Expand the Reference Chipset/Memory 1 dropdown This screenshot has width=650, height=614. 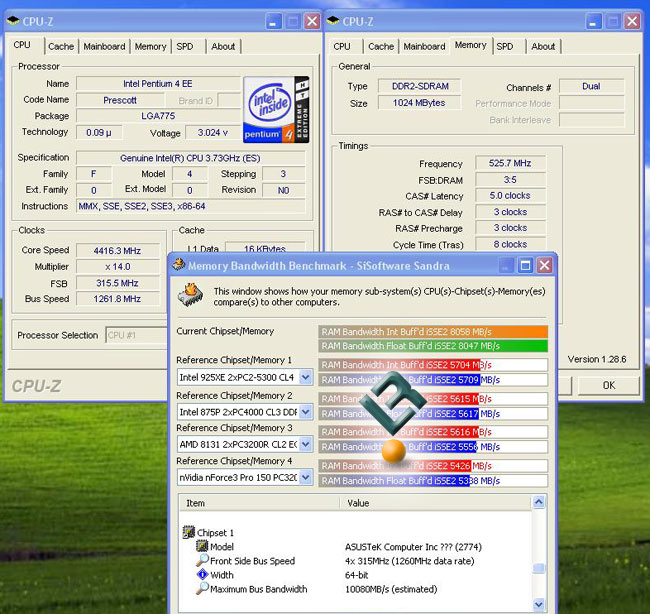coord(306,378)
